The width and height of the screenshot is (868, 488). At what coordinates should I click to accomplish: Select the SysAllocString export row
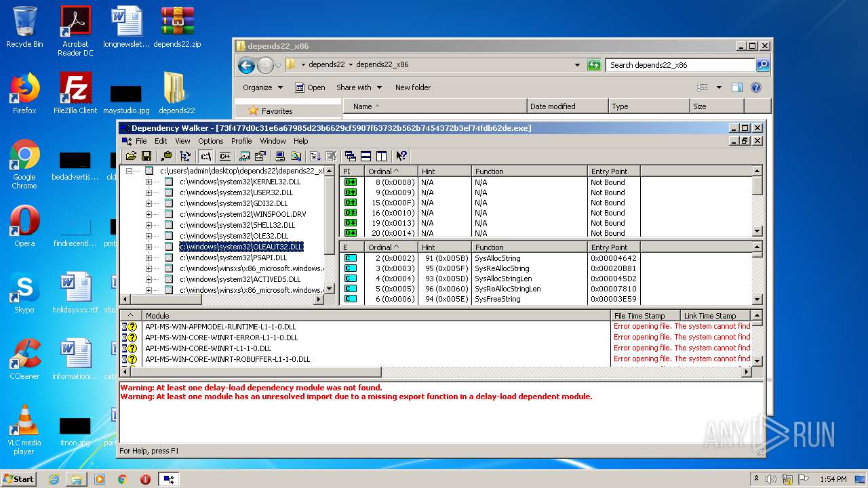click(x=546, y=258)
